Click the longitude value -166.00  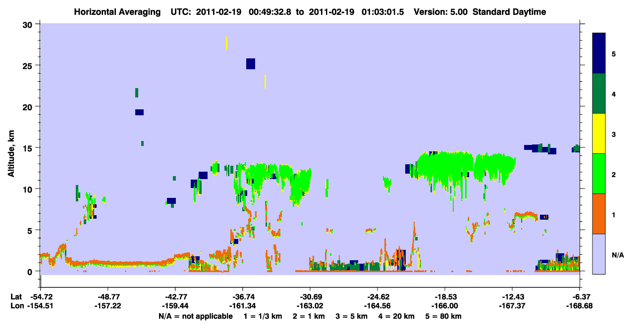point(445,306)
